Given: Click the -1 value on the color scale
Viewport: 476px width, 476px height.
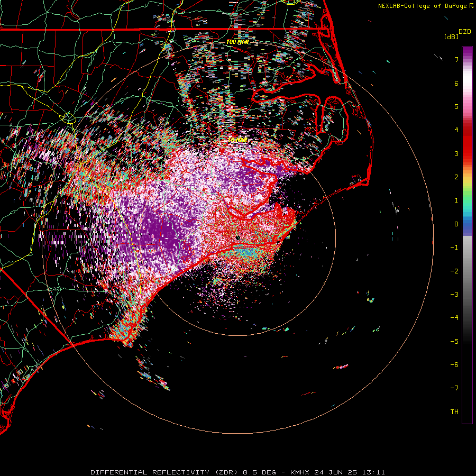Looking at the screenshot, I should pyautogui.click(x=454, y=248).
